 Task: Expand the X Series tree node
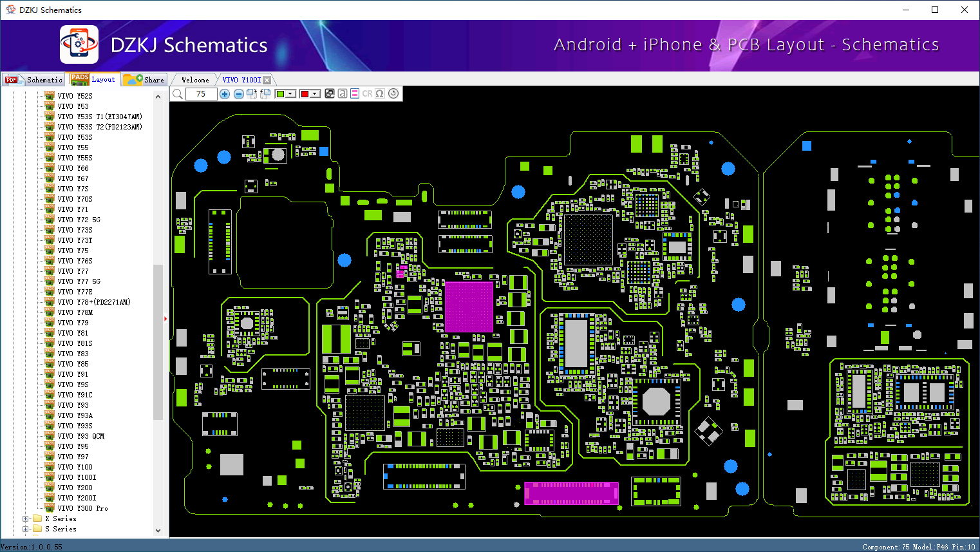pyautogui.click(x=26, y=519)
